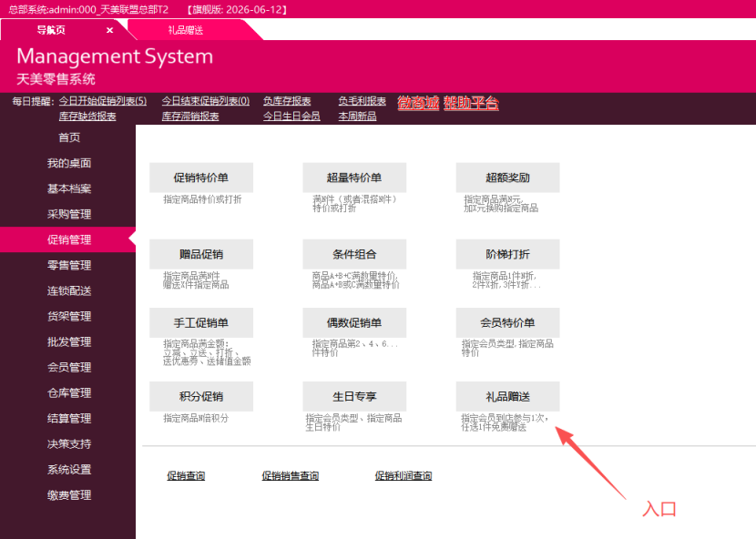Open 我的桌面 in the sidebar
The width and height of the screenshot is (756, 539).
click(69, 164)
